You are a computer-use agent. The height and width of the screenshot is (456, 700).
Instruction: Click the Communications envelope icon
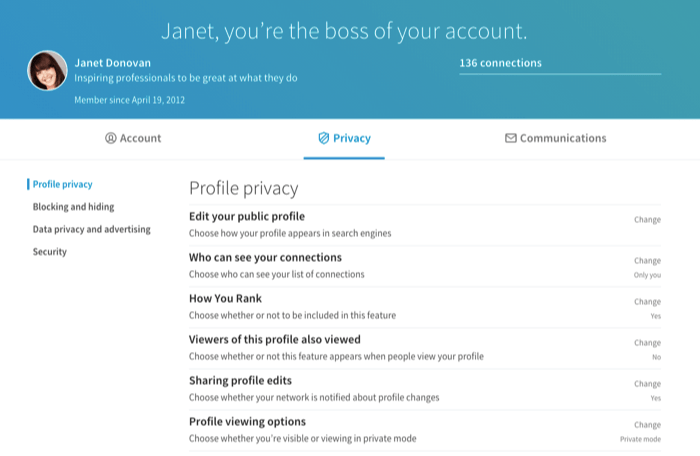click(x=510, y=138)
